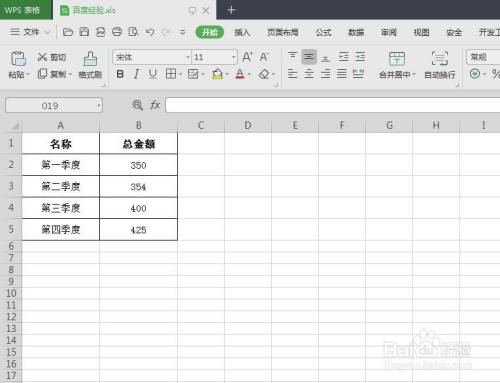Screen dimensions: 500x383
Task: Click the fx insert function button
Action: pos(155,105)
